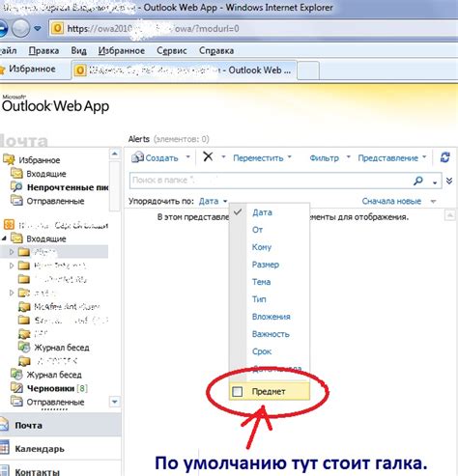Open the Черновики [8] folder
458x476 pixels.
[57, 388]
